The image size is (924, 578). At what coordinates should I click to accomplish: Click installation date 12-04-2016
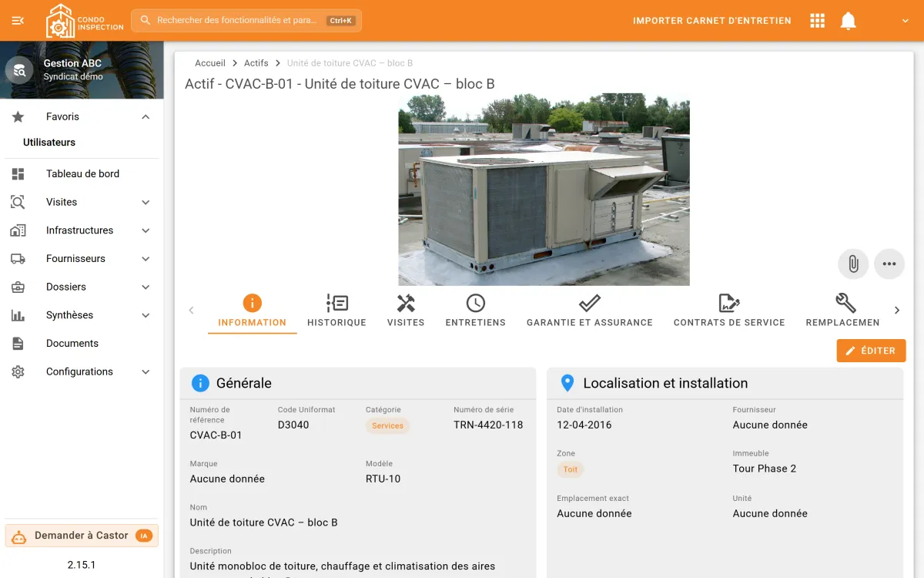coord(584,425)
